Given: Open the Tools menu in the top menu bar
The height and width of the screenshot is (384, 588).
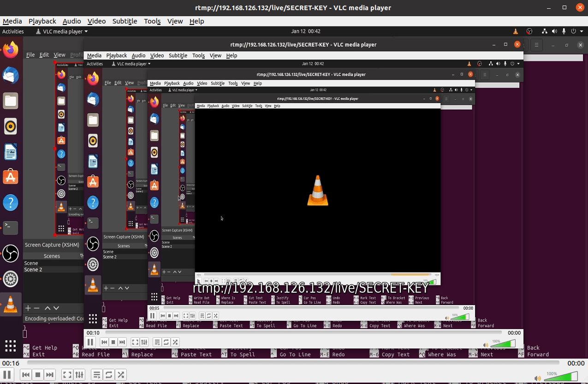Looking at the screenshot, I should pyautogui.click(x=152, y=21).
